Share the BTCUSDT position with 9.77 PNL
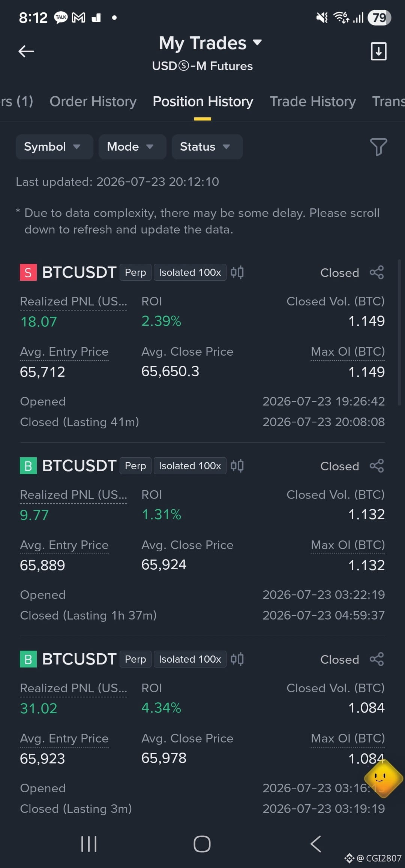The width and height of the screenshot is (405, 868). point(376,466)
